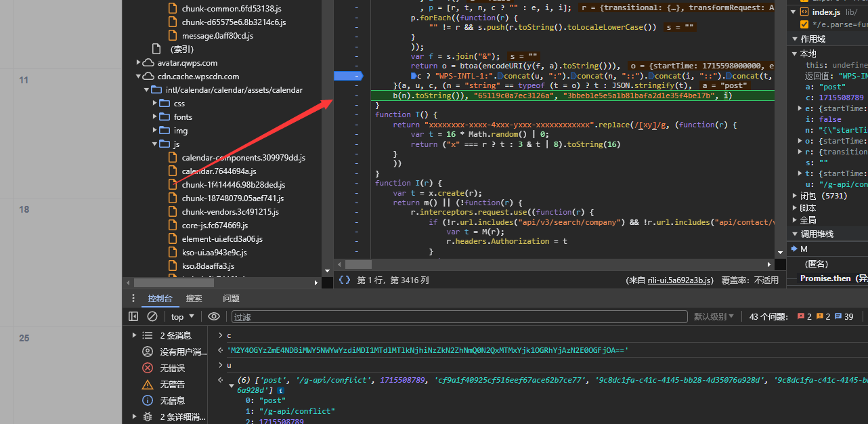The width and height of the screenshot is (868, 424).
Task: Expand the 脚本 scope
Action: click(x=794, y=208)
